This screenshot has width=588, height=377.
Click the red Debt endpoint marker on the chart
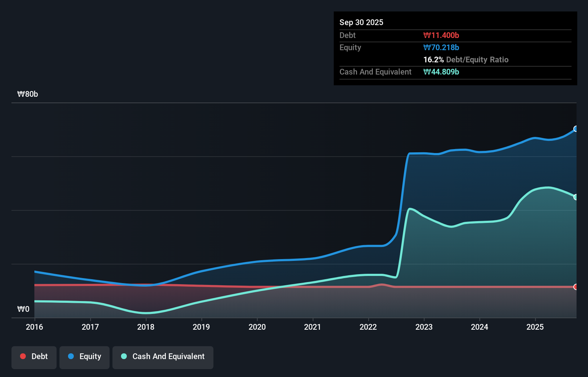point(576,287)
